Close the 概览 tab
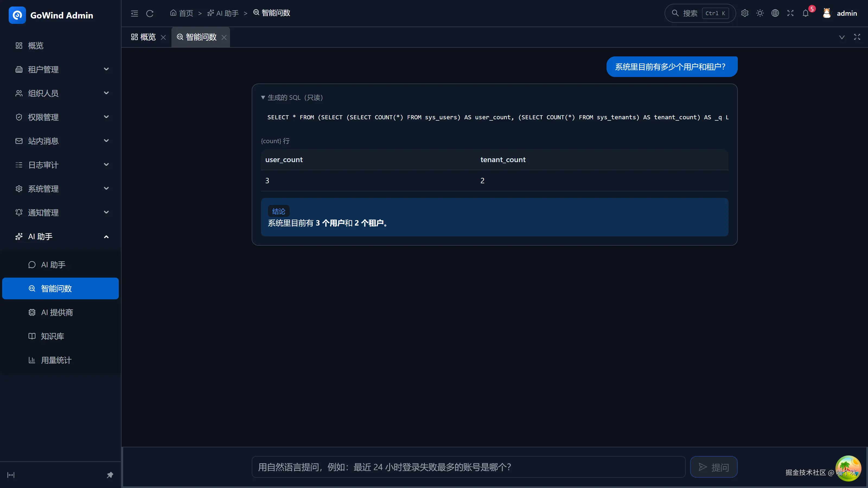This screenshot has height=488, width=868. coord(163,37)
